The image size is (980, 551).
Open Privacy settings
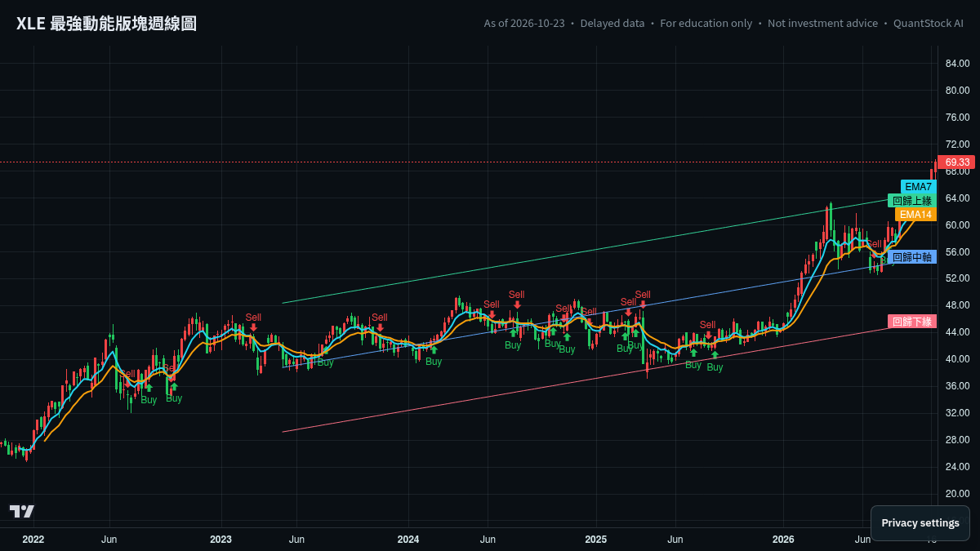920,523
